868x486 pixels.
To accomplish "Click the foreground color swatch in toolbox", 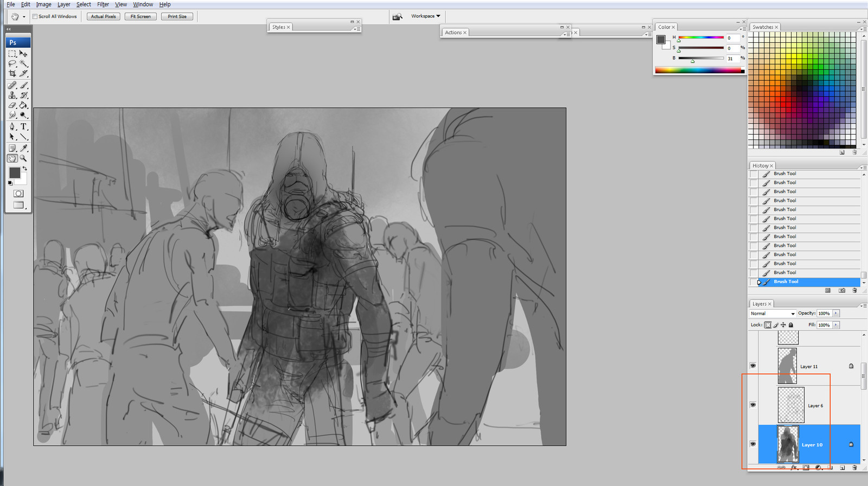I will [x=15, y=172].
